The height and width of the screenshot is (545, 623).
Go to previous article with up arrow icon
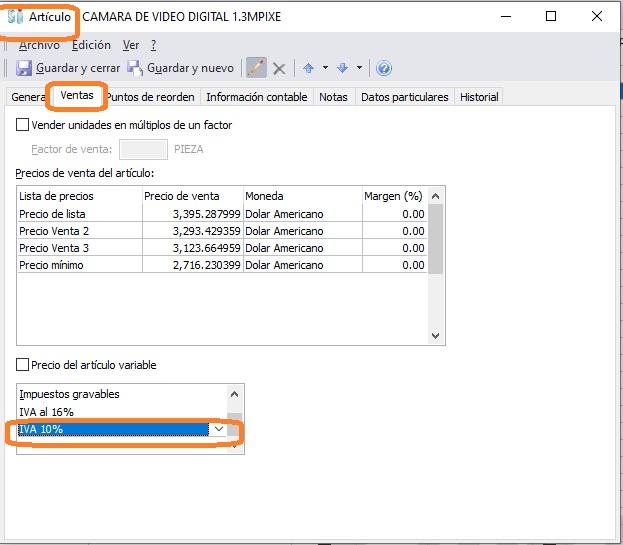point(308,68)
